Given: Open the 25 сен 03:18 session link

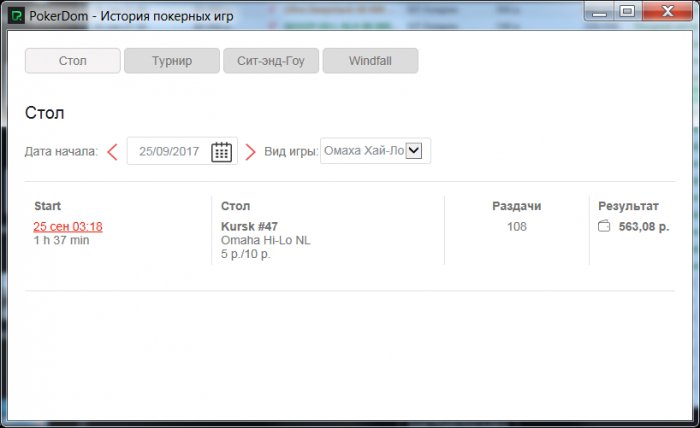Looking at the screenshot, I should click(68, 226).
